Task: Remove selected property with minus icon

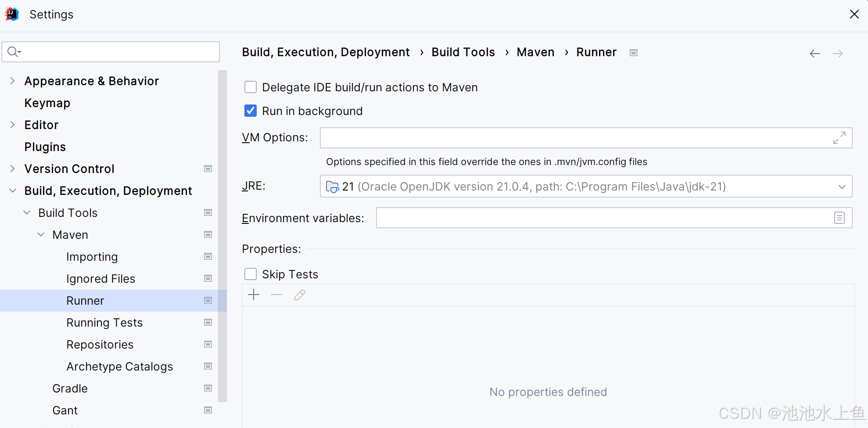Action: (276, 295)
